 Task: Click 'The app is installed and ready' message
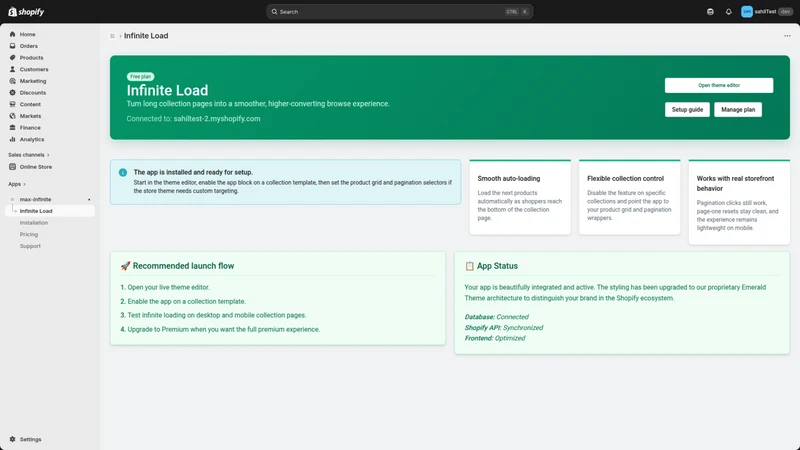point(193,172)
